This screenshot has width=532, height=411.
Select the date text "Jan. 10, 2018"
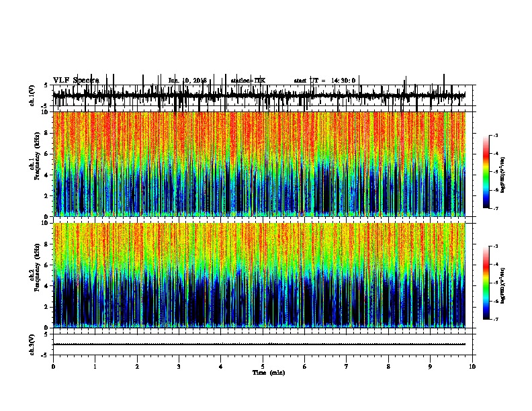click(x=187, y=81)
